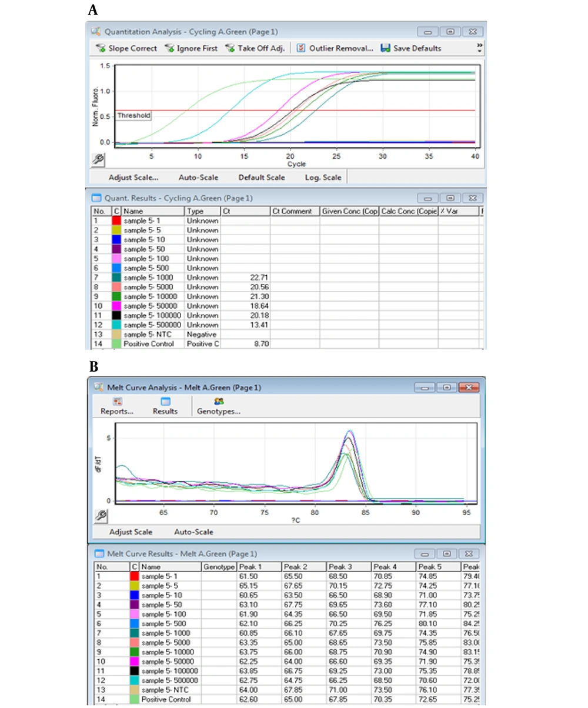
Task: Click the Melt Curve Results window title icon
Action: click(99, 553)
